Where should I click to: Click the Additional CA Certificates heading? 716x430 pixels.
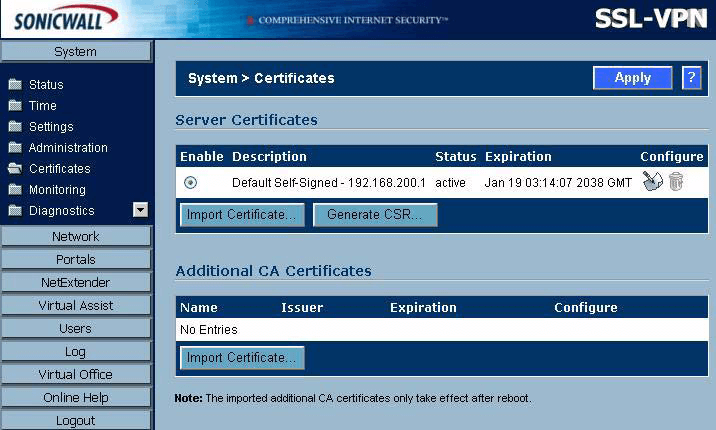click(x=274, y=271)
